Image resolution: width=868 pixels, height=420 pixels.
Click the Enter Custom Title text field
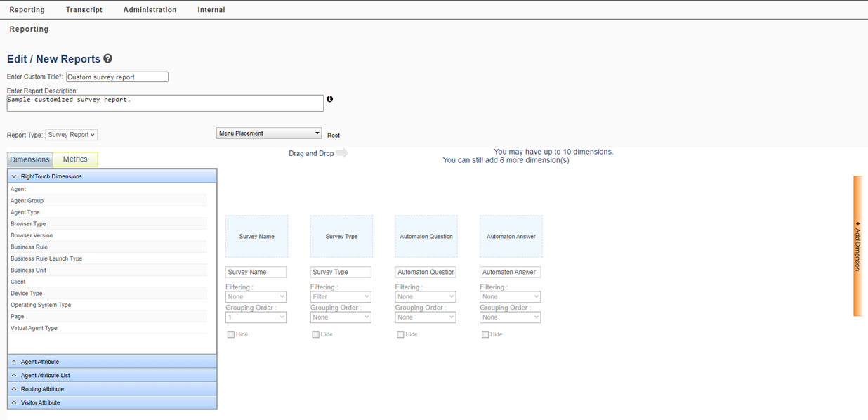click(117, 77)
